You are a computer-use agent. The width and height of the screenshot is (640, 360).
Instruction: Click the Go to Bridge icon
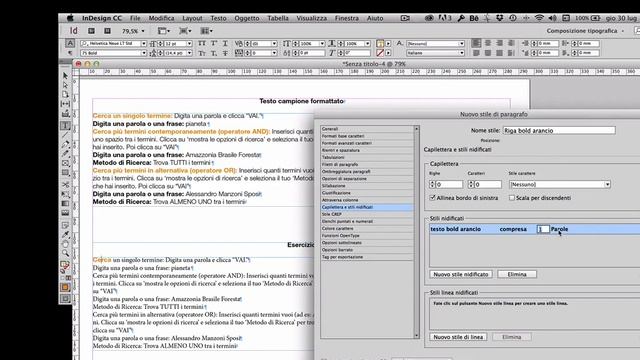point(91,31)
